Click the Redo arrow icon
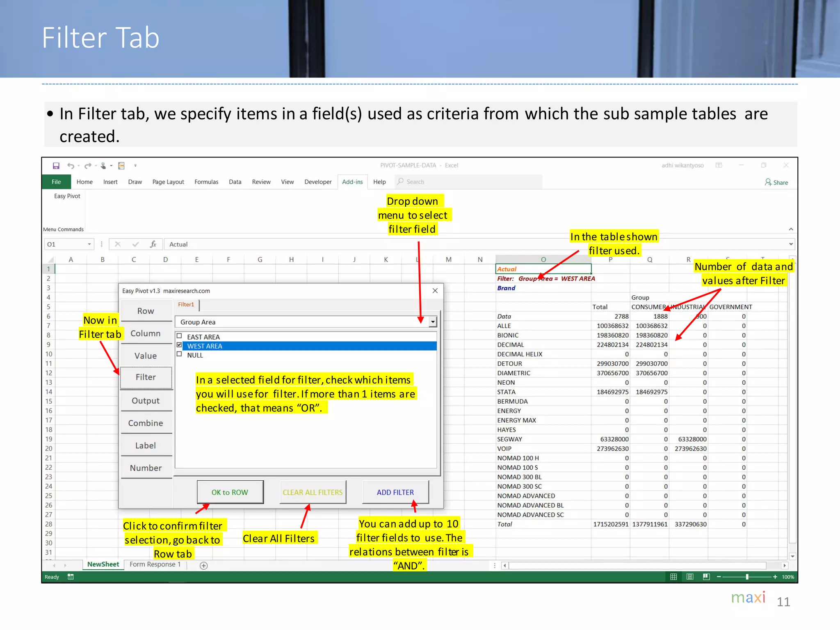The height and width of the screenshot is (630, 840). click(x=87, y=166)
